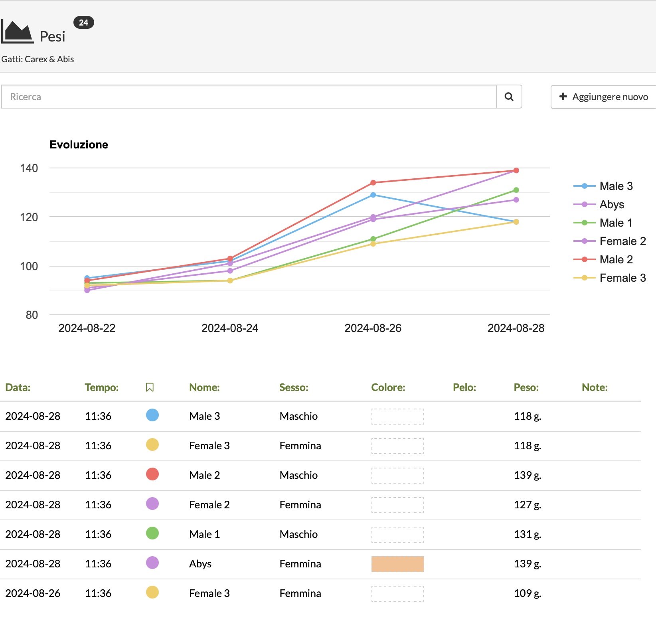Click green marker dot in Male 1 row
656x644 pixels.
pos(152,533)
